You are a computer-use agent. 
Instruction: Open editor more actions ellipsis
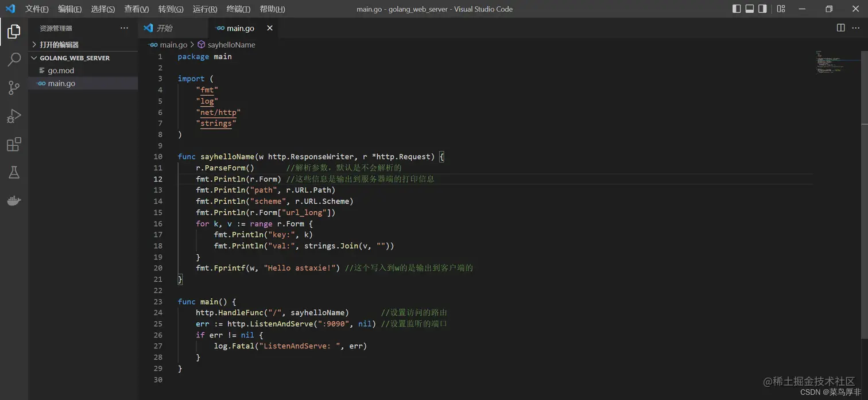pyautogui.click(x=857, y=28)
